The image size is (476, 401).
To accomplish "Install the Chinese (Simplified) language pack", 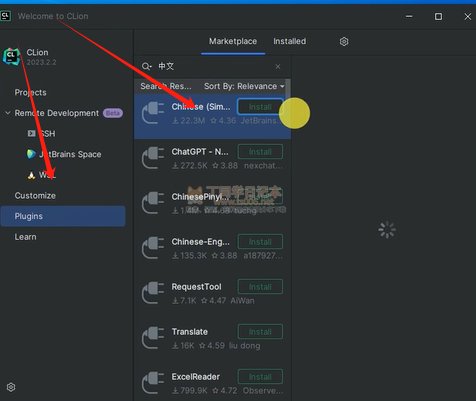I will click(260, 107).
